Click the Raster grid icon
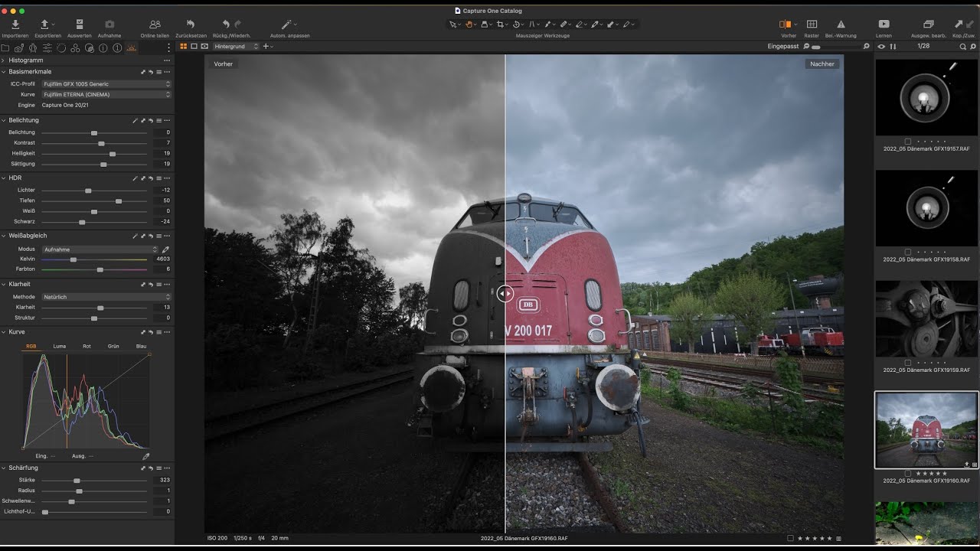 click(812, 24)
